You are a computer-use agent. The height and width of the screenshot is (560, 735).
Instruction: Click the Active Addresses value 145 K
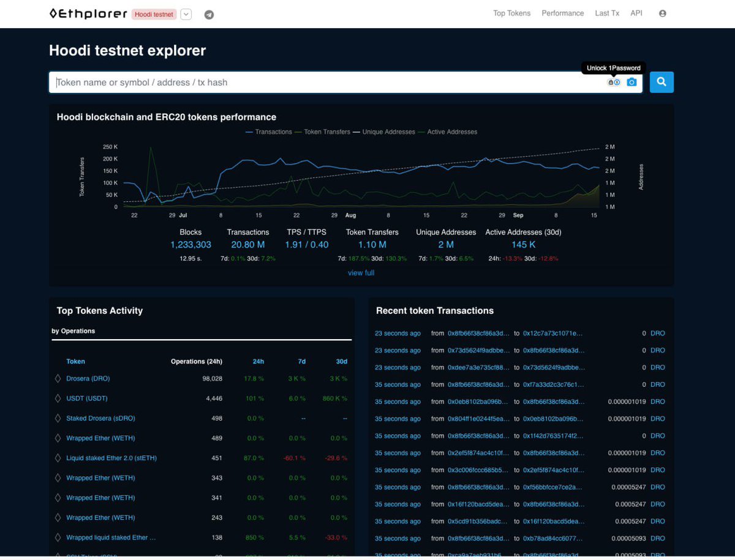(x=524, y=245)
